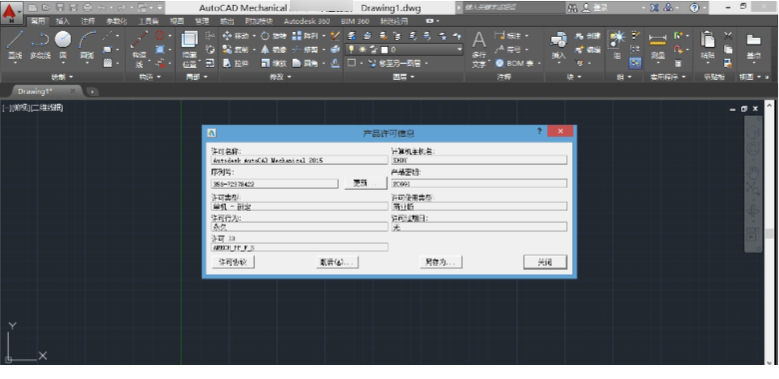This screenshot has width=779, height=379.
Task: Click the layer color swatch next to 0
Action: click(x=384, y=50)
